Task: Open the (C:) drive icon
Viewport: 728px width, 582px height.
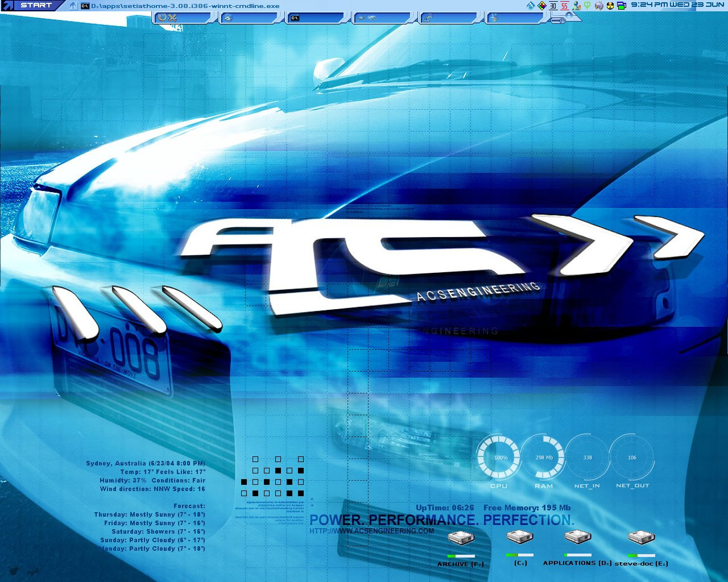Action: 520,537
